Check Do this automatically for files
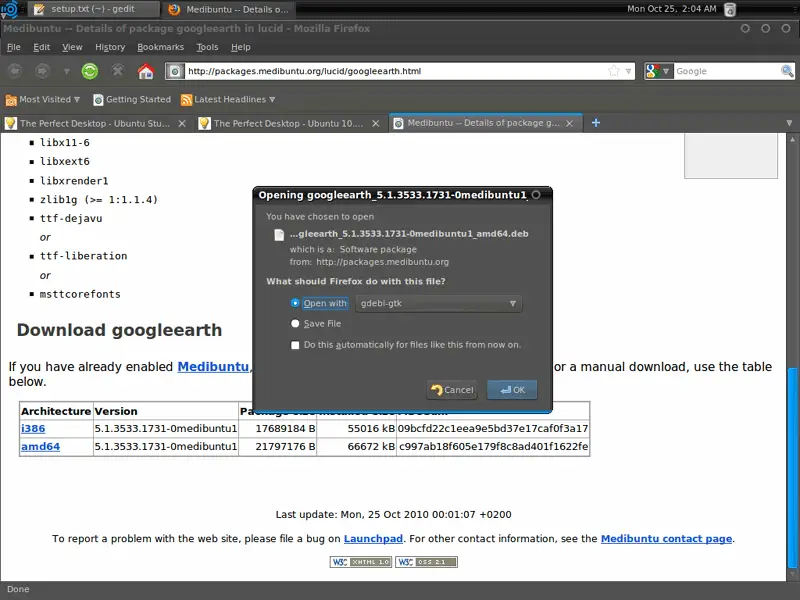This screenshot has width=800, height=600. click(295, 345)
